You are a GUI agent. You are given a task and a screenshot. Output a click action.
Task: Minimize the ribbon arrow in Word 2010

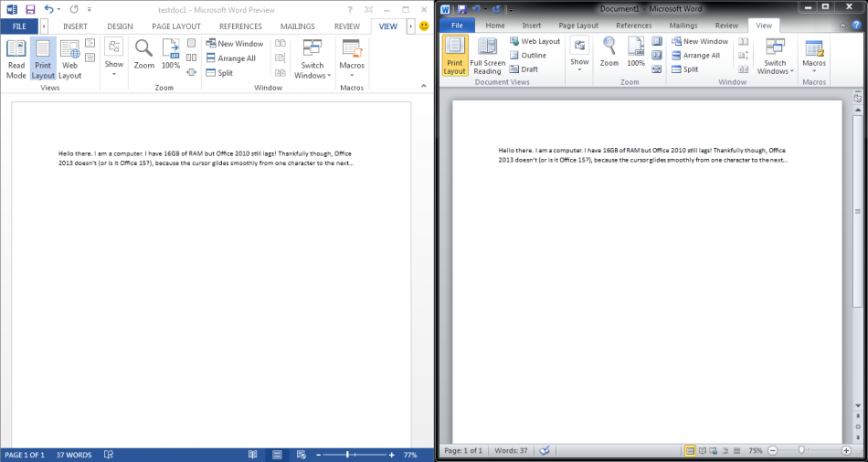(842, 26)
